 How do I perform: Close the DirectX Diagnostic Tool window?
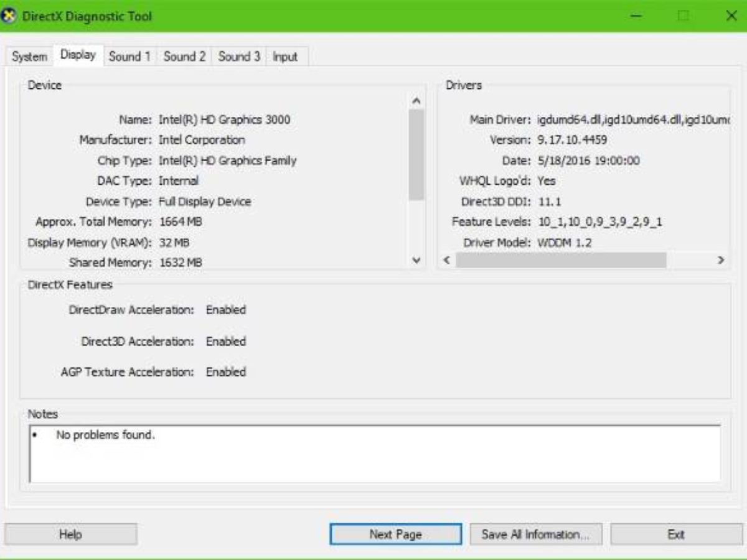[x=731, y=16]
